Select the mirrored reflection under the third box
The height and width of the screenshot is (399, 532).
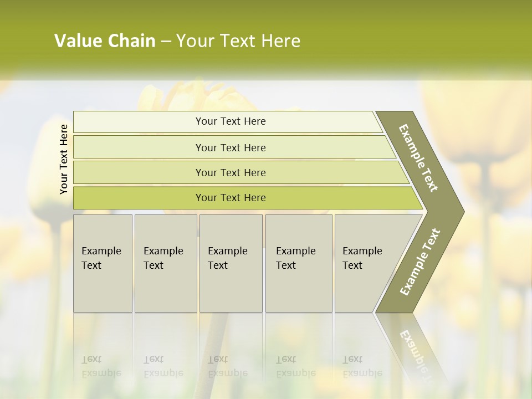(x=228, y=366)
